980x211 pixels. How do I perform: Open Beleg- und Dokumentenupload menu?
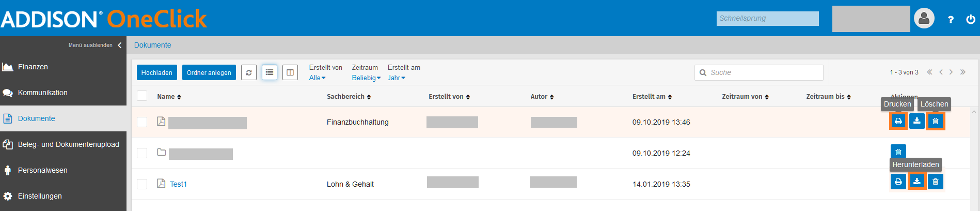coord(63,144)
